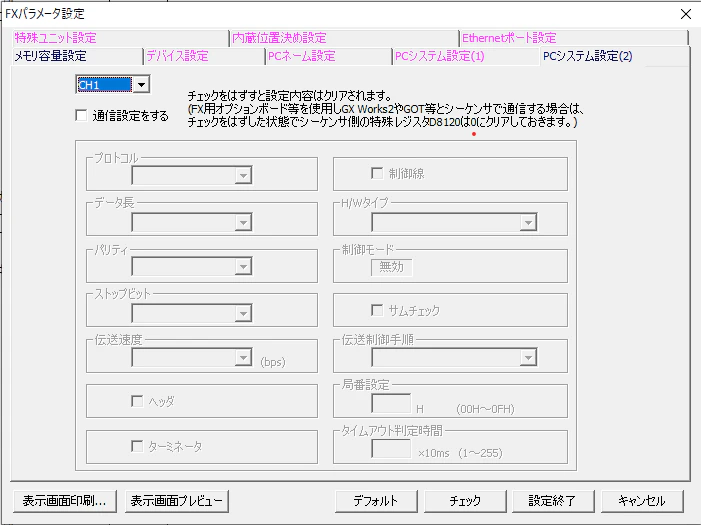Toggle the サムチェック checkbox

pyautogui.click(x=377, y=310)
